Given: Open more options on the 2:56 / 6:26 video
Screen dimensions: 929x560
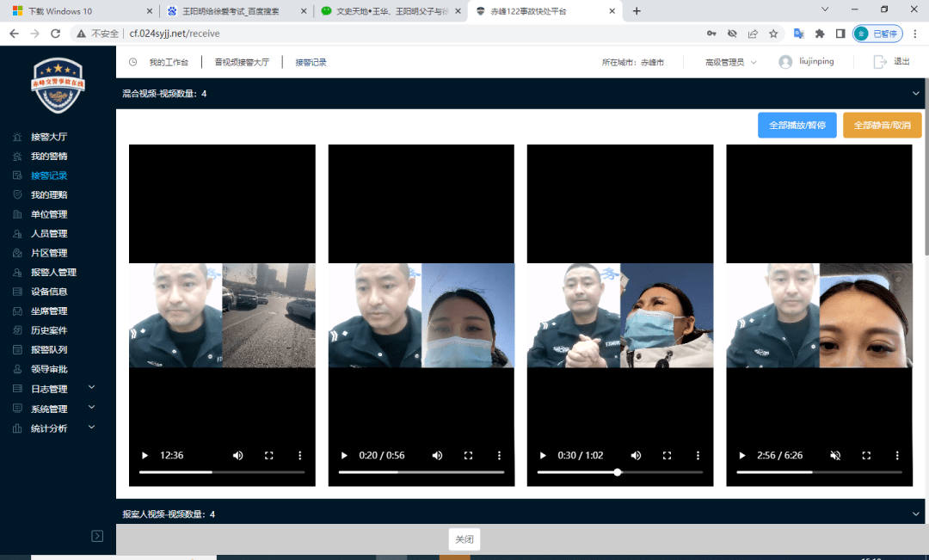Looking at the screenshot, I should [897, 456].
